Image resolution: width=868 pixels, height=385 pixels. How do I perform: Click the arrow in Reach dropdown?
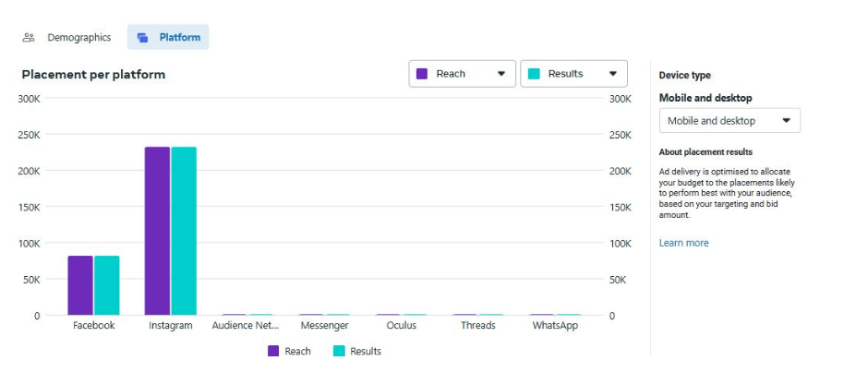tap(501, 74)
